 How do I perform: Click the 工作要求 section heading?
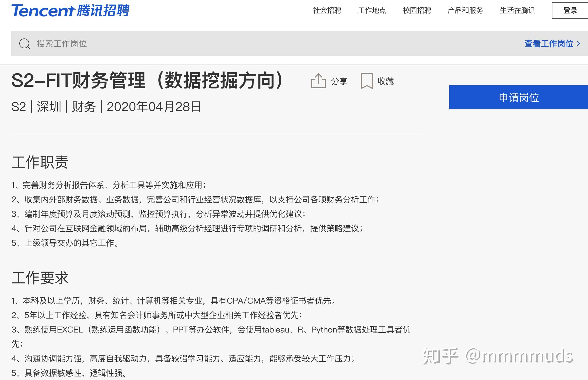pos(40,278)
